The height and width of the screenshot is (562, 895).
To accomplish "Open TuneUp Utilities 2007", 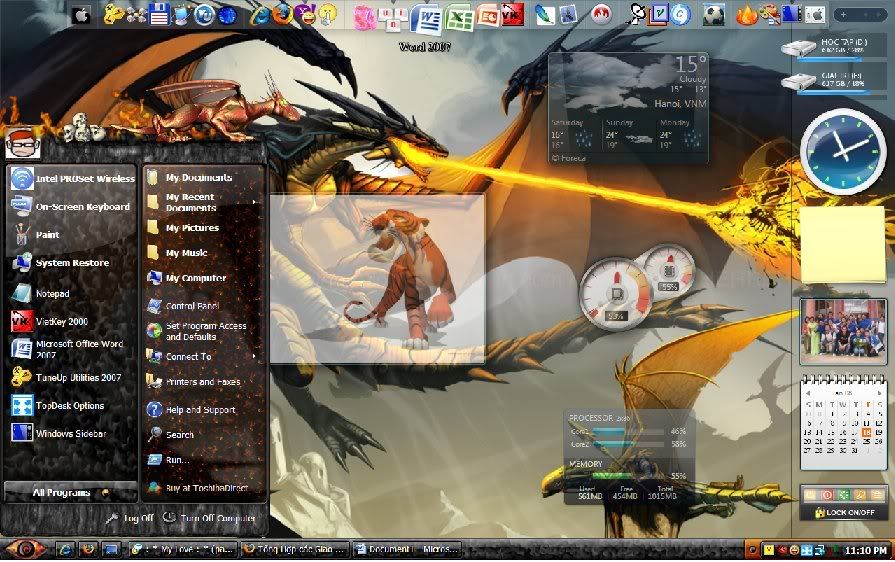I will click(x=77, y=378).
